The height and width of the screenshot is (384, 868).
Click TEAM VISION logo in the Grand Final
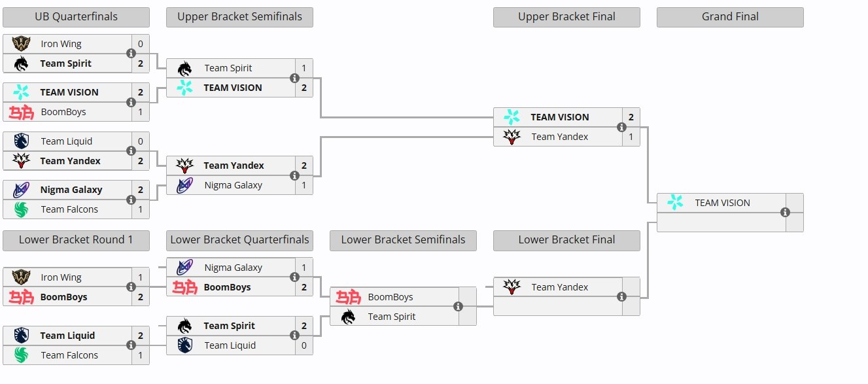(x=675, y=203)
